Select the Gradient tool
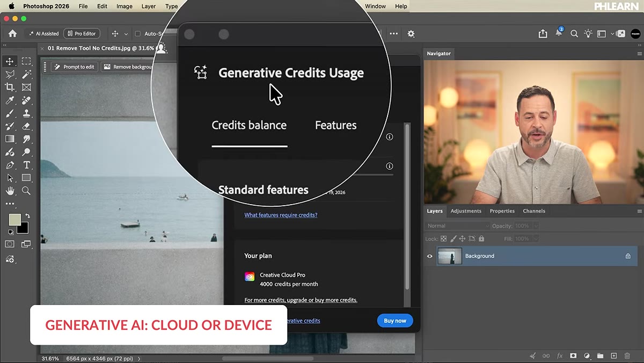This screenshot has height=363, width=644. point(10,139)
